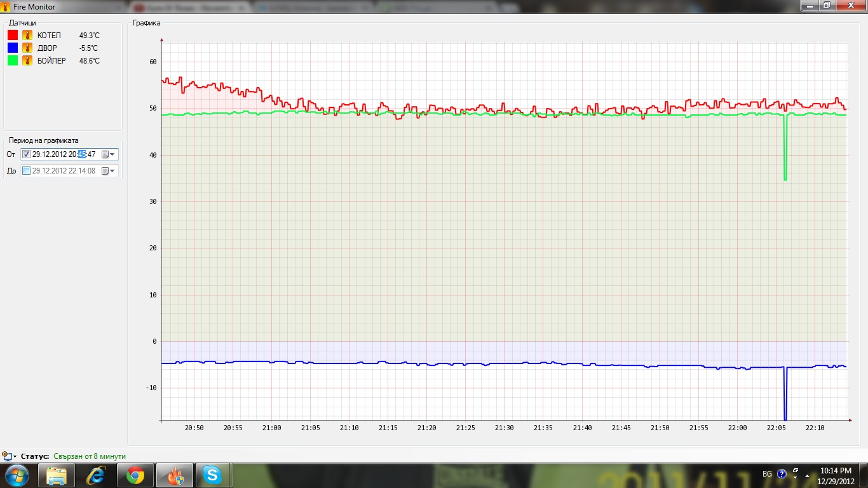Click the thermometer icon beside БОЙЛЕР

[27, 61]
